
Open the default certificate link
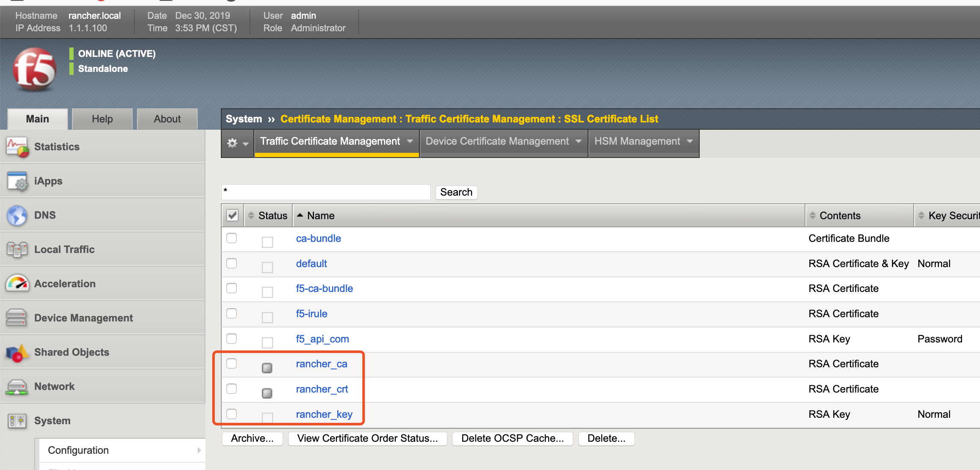(x=311, y=264)
